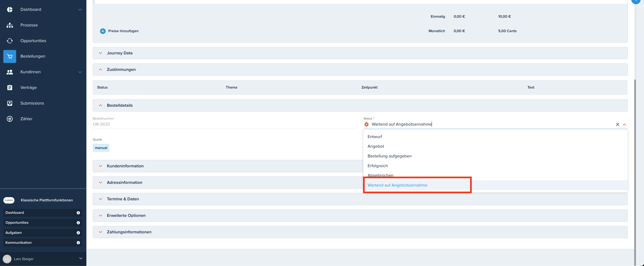Select Erfolgreich status option
644x266 pixels.
pos(495,166)
